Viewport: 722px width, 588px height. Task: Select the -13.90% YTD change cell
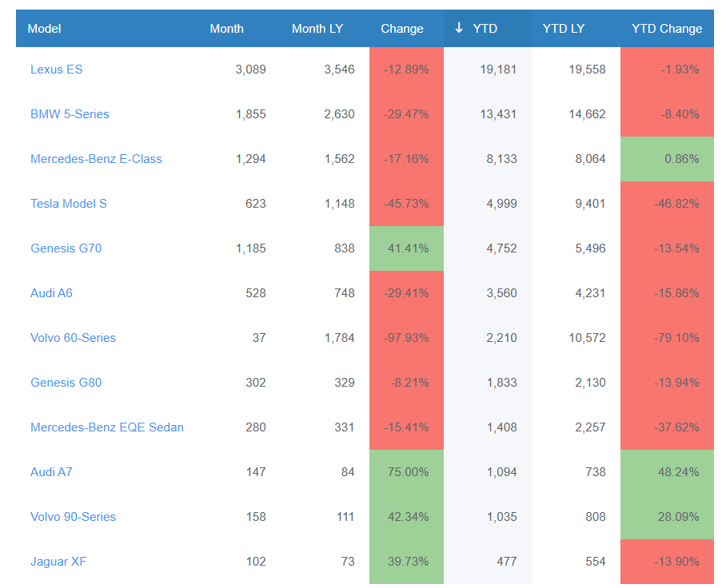tap(667, 562)
